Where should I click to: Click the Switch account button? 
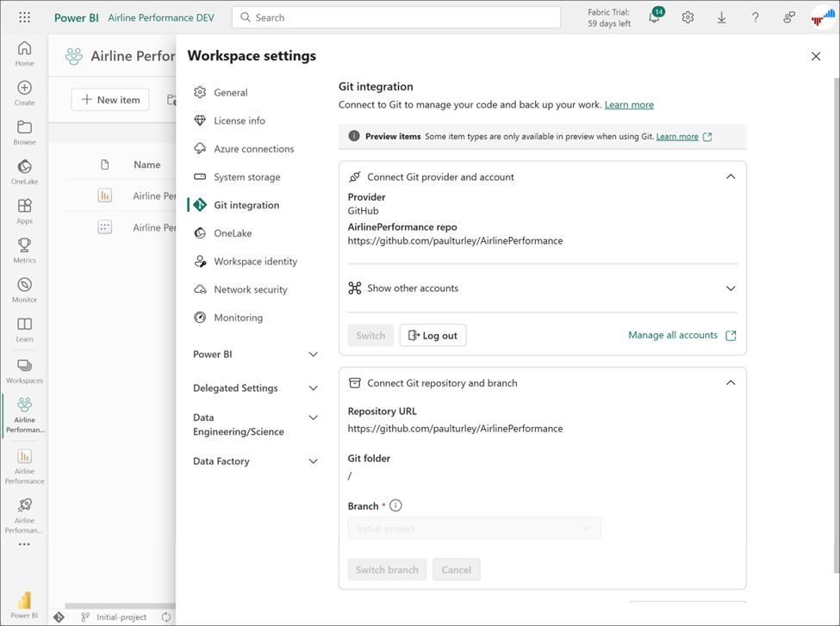pyautogui.click(x=370, y=335)
